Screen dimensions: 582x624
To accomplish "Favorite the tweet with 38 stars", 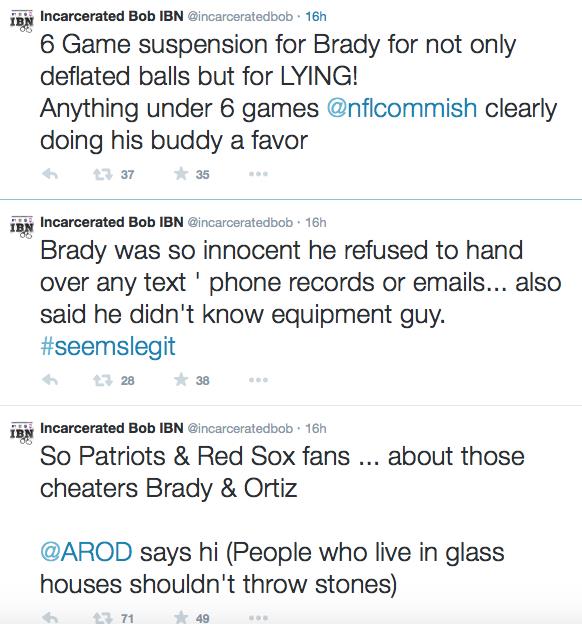I will pos(181,380).
